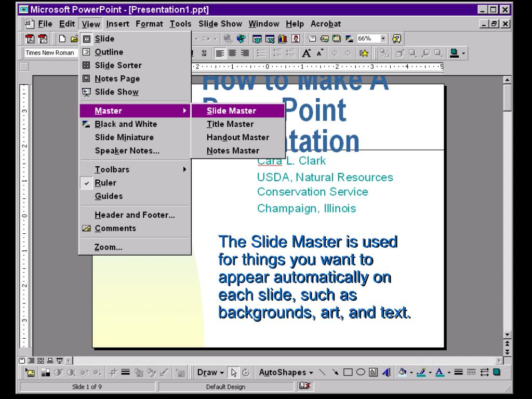The image size is (532, 399).
Task: Choose the Select Objects arrow tool
Action: [233, 373]
